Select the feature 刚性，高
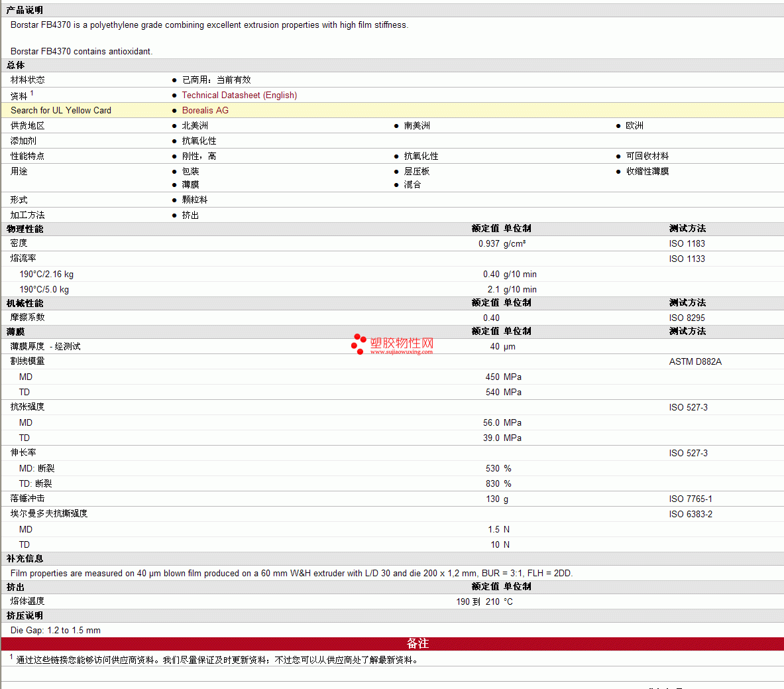The image size is (784, 689). tap(199, 156)
